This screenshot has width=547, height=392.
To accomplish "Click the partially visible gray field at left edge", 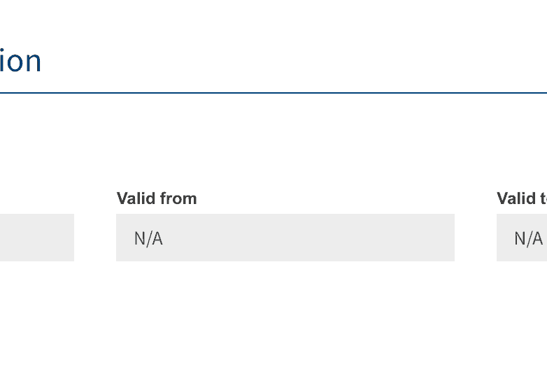I will [x=36, y=238].
